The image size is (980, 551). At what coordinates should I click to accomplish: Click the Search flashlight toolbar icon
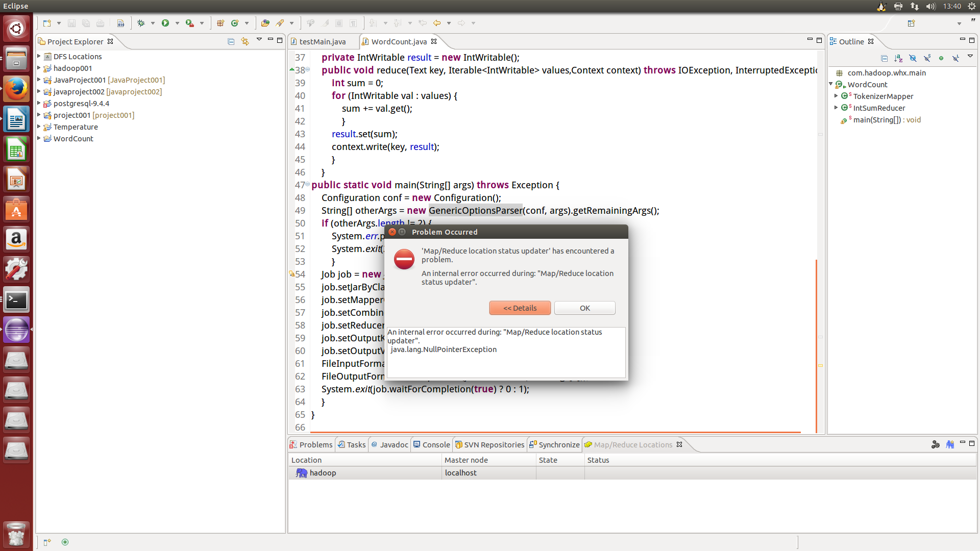click(x=280, y=23)
